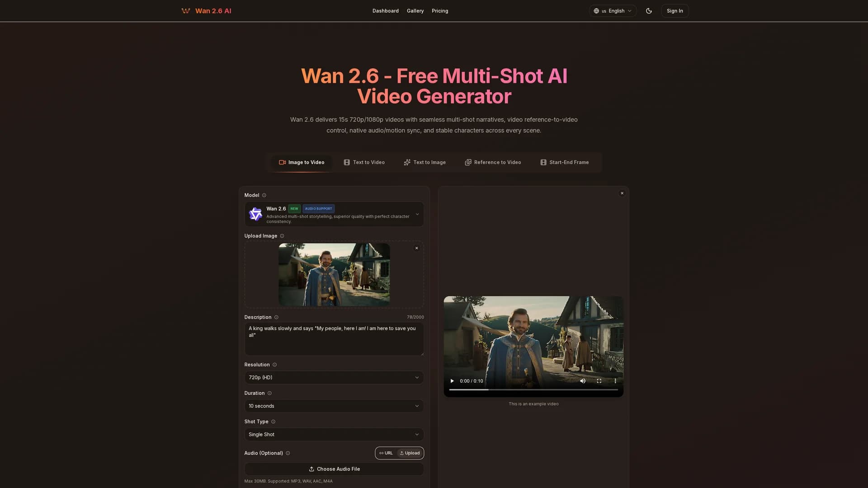Switch to the Text to Image tab
This screenshot has width=868, height=488.
pos(425,162)
